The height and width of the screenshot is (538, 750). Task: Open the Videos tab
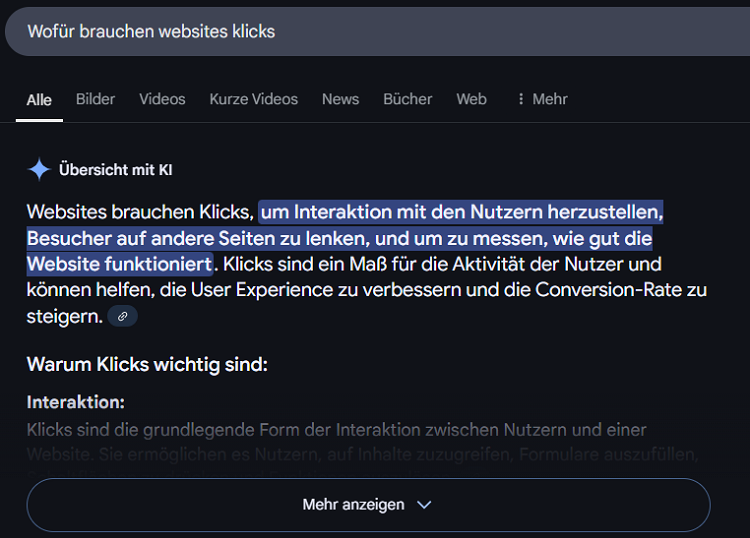[162, 99]
